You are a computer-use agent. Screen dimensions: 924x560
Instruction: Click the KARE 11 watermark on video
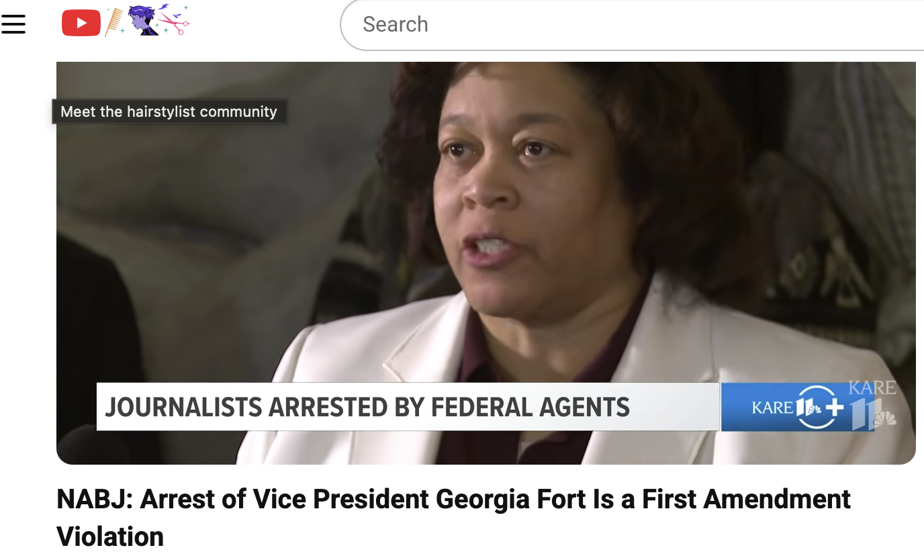coord(872,405)
